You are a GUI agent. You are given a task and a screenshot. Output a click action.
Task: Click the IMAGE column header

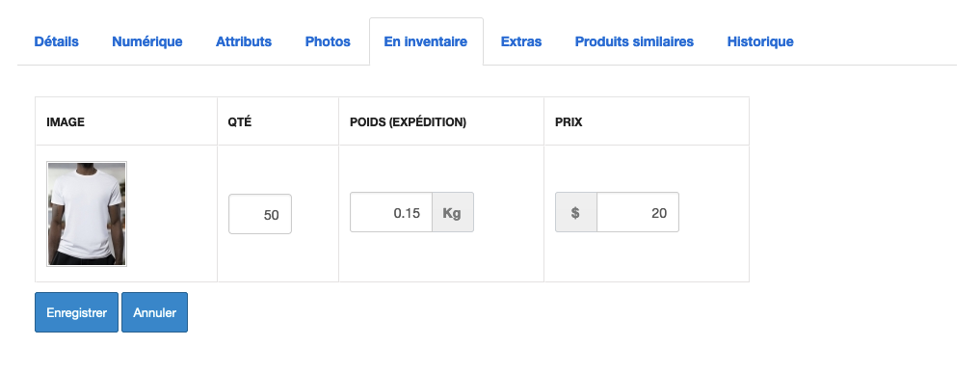[66, 122]
